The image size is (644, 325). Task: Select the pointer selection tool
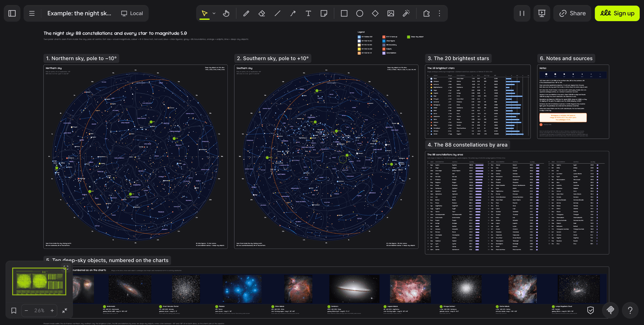pos(204,13)
